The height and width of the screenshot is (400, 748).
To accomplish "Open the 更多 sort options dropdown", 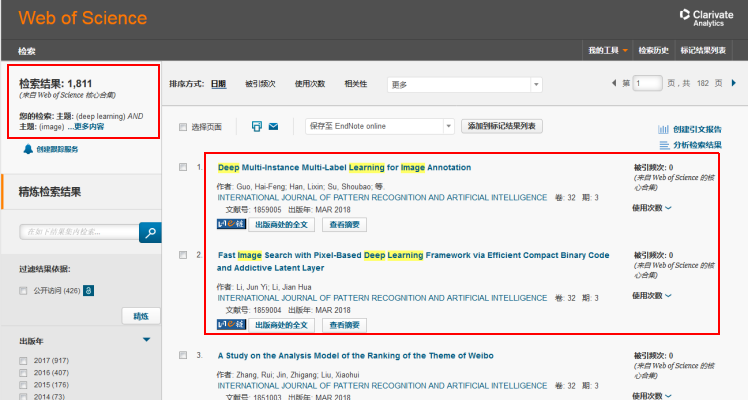I will pyautogui.click(x=465, y=84).
